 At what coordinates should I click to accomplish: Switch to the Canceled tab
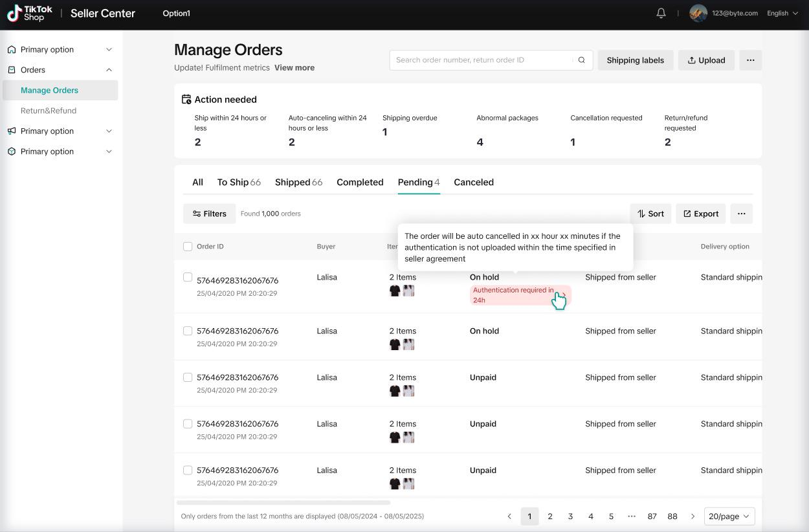pos(473,183)
